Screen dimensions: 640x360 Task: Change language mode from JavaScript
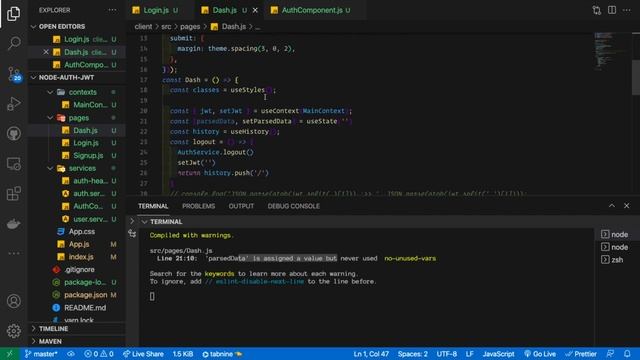coord(498,354)
